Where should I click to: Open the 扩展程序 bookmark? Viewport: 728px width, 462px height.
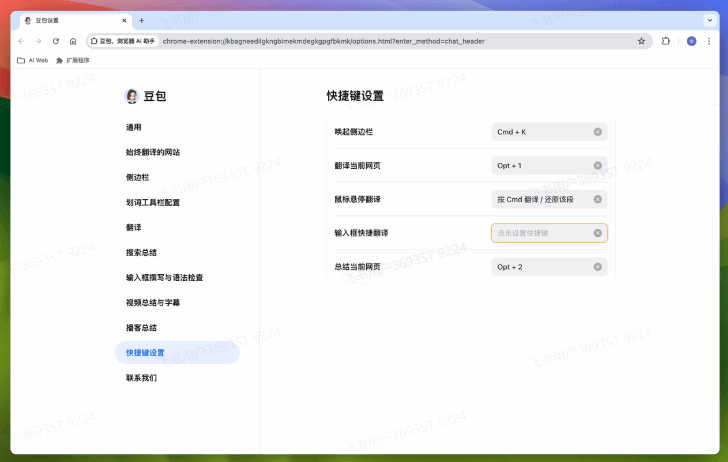click(x=72, y=60)
